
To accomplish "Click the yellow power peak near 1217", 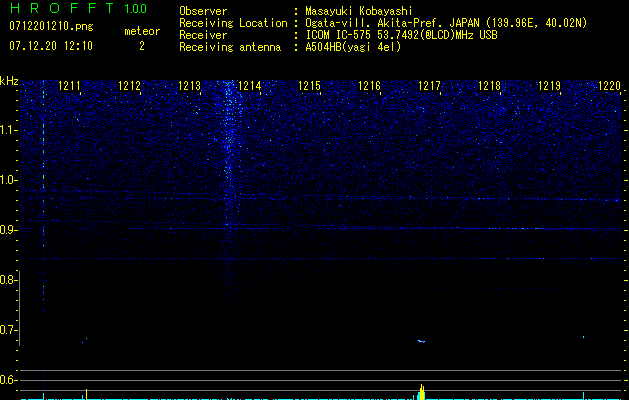I will 422,392.
